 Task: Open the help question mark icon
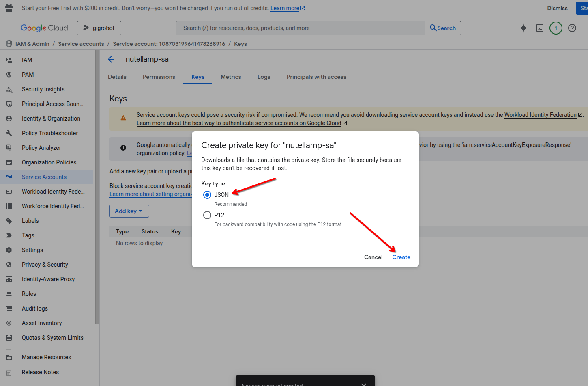(x=572, y=28)
